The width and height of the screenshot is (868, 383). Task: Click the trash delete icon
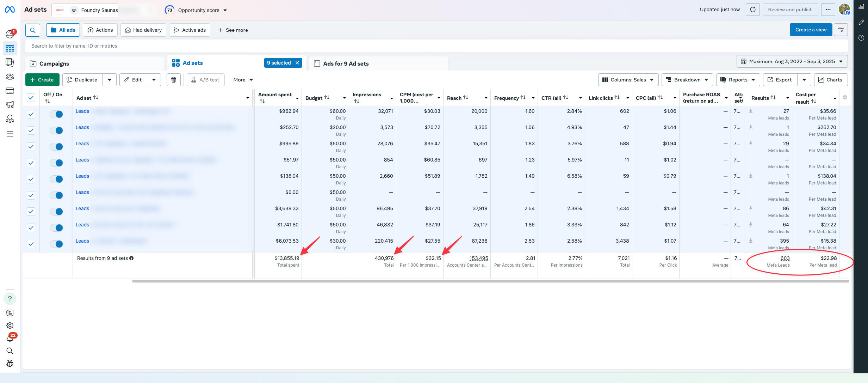173,80
